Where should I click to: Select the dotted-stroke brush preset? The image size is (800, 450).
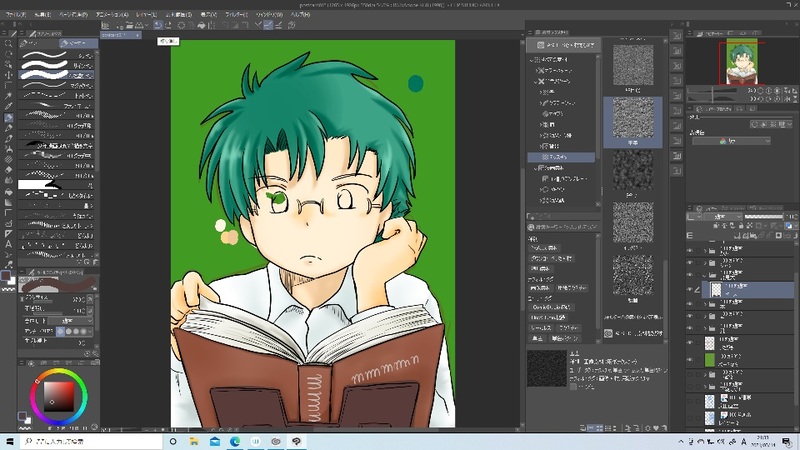click(x=56, y=95)
